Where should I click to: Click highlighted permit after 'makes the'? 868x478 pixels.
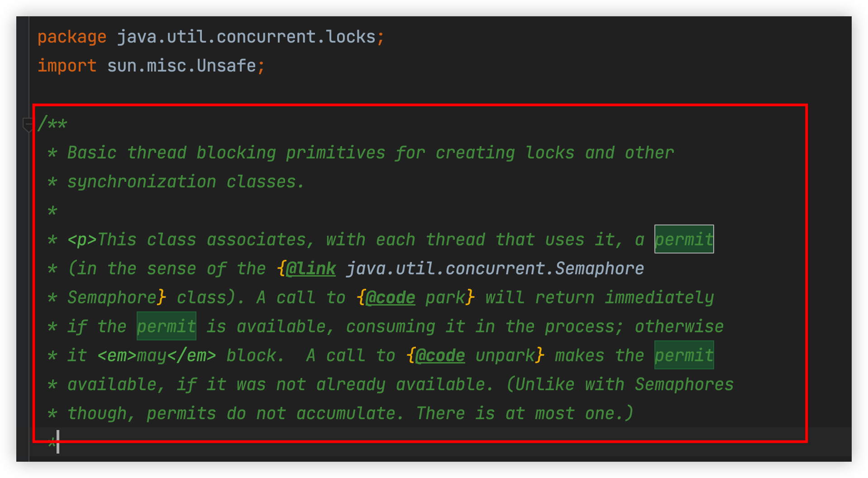(x=684, y=355)
